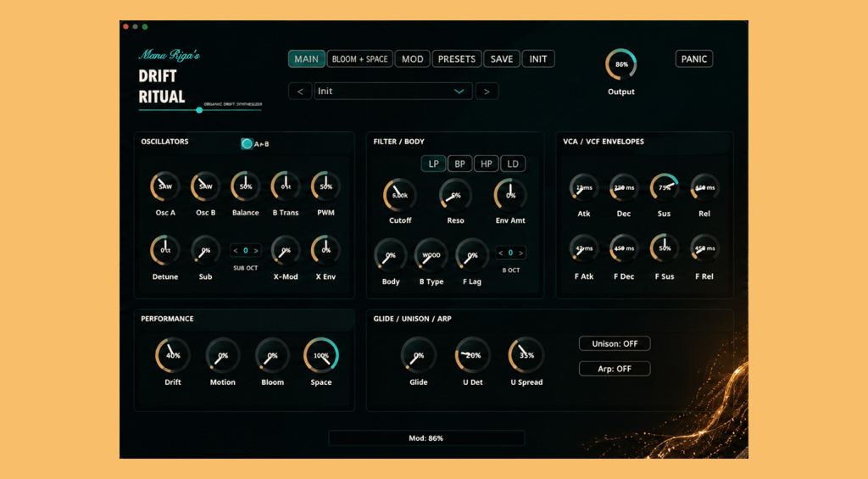
Task: Click the Sus envelope knob
Action: coord(665,187)
